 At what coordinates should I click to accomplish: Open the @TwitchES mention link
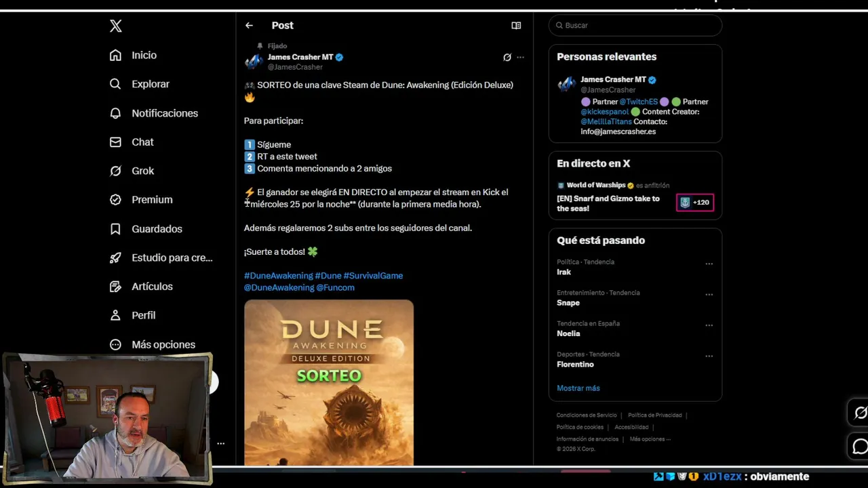638,102
